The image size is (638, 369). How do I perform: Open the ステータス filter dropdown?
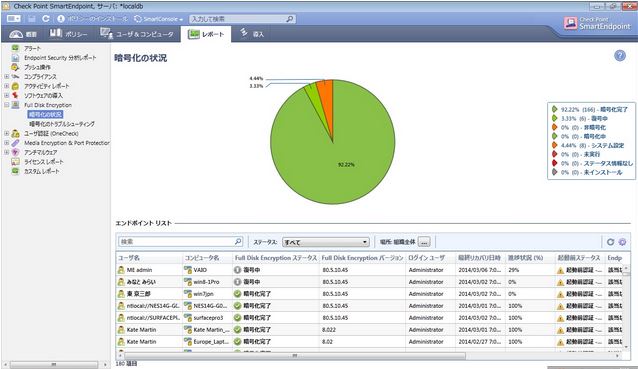click(x=326, y=242)
